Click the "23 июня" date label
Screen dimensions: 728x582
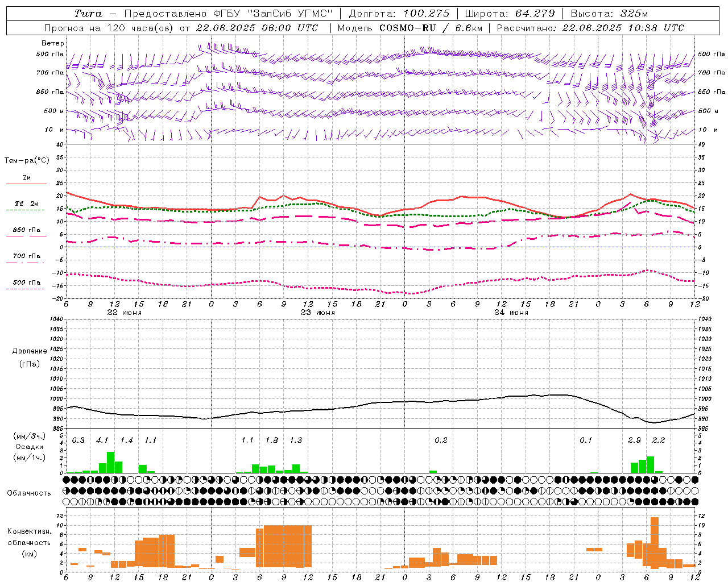(317, 313)
